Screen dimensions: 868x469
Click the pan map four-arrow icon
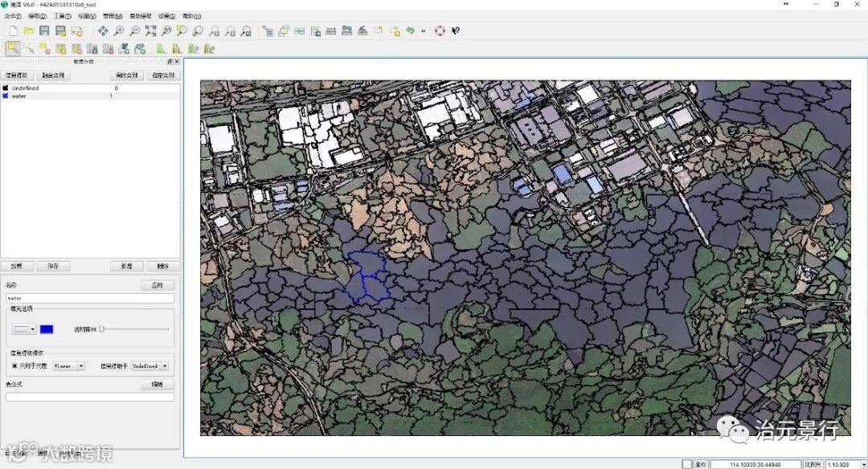(103, 31)
